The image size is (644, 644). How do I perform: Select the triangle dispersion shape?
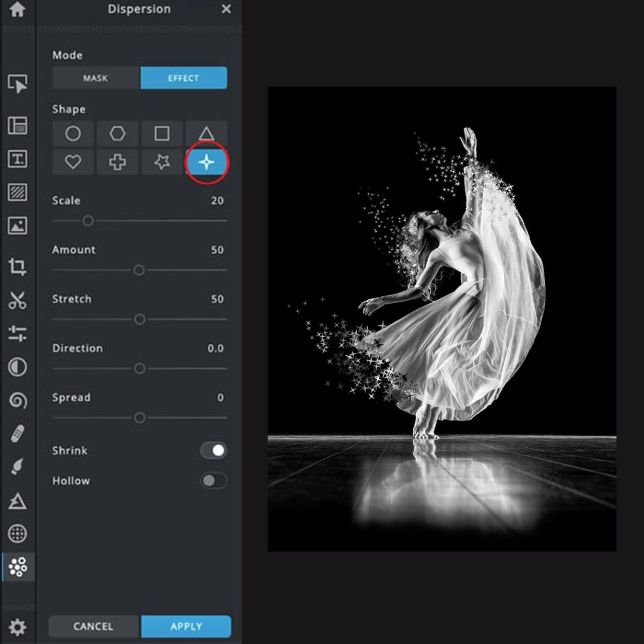208,133
